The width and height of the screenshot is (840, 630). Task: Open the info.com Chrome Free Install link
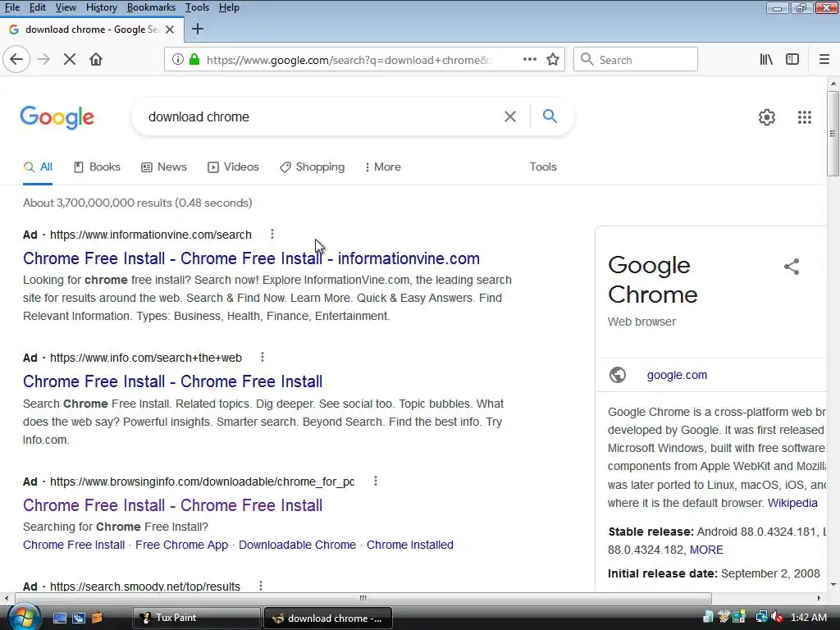tap(172, 381)
